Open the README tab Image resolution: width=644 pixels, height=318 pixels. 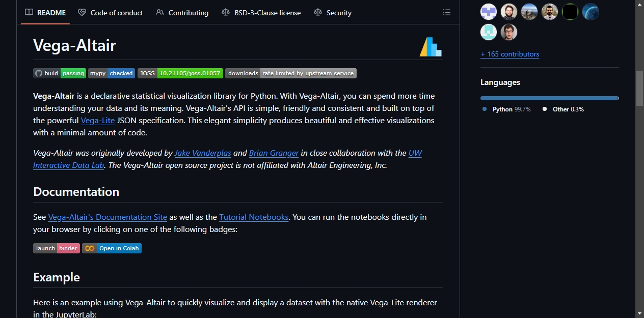(x=45, y=13)
